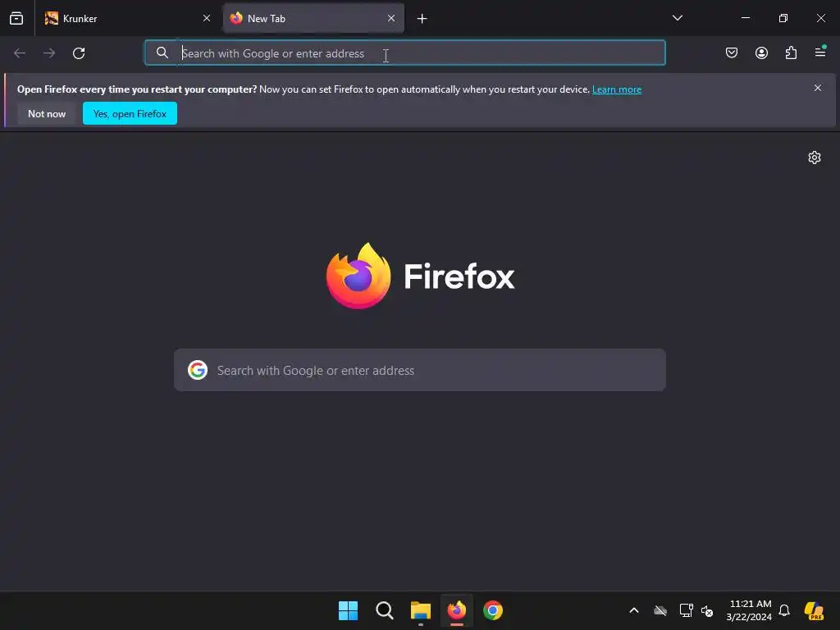Open Save to Pocket
840x630 pixels.
click(x=731, y=52)
